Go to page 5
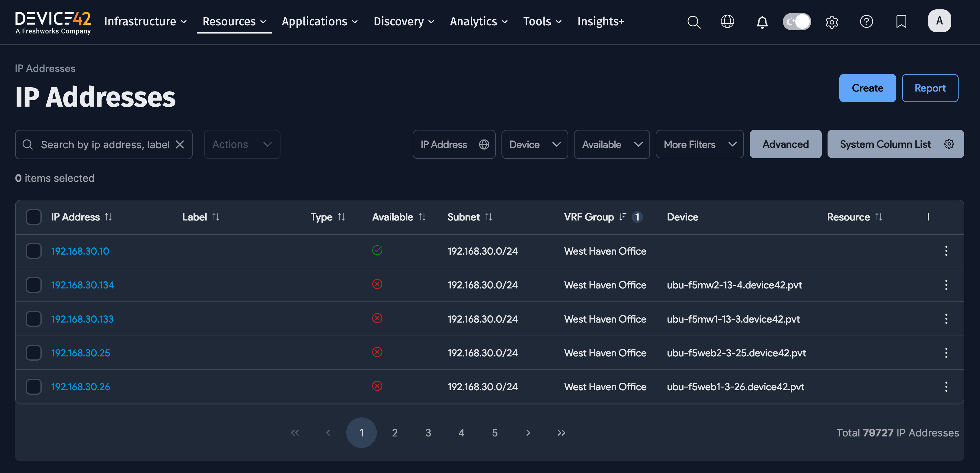 coord(495,433)
